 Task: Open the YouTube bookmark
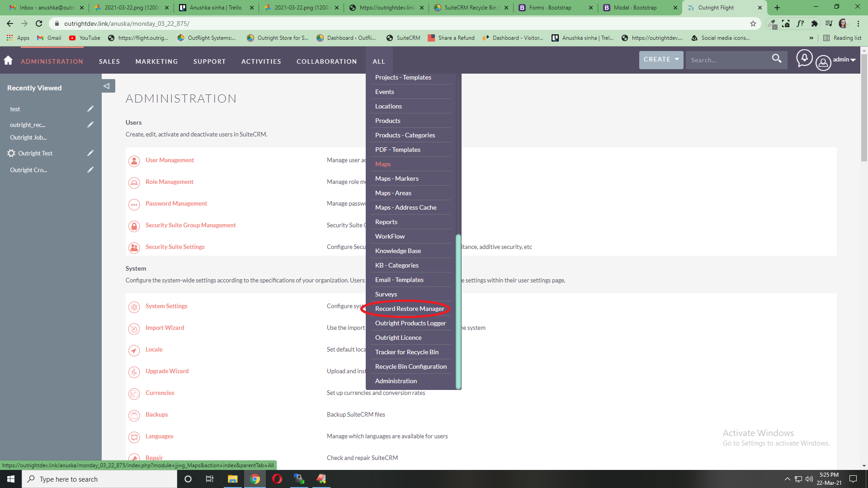85,38
